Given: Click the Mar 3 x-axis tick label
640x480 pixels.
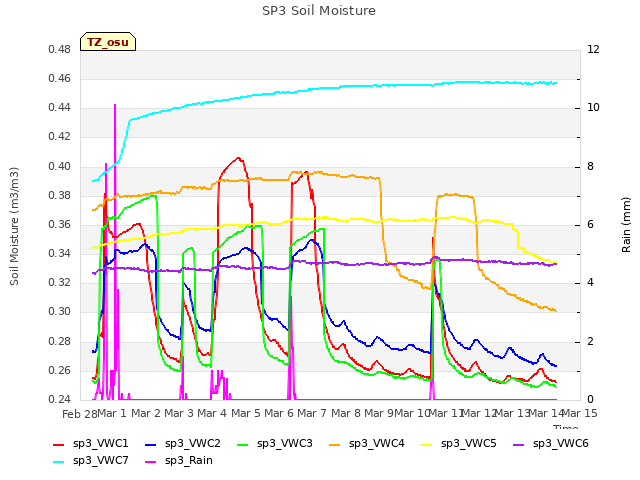Looking at the screenshot, I should pyautogui.click(x=179, y=413).
